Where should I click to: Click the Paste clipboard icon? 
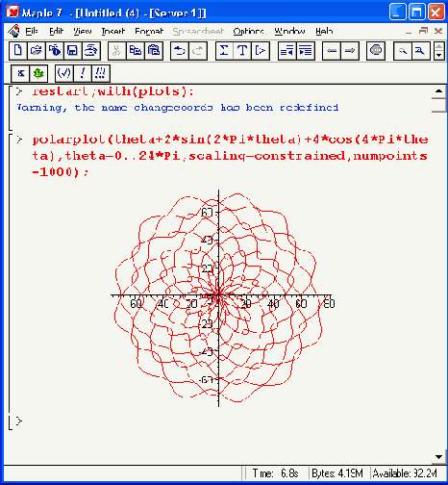(154, 51)
